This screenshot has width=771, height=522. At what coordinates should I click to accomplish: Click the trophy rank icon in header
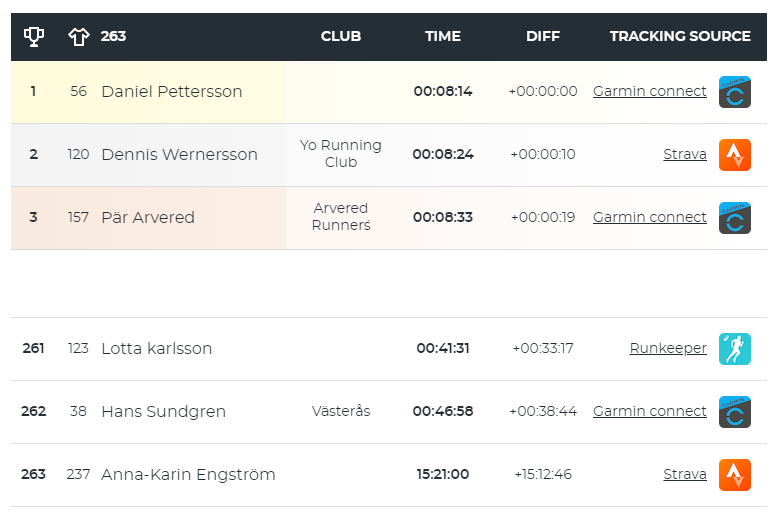pos(33,36)
